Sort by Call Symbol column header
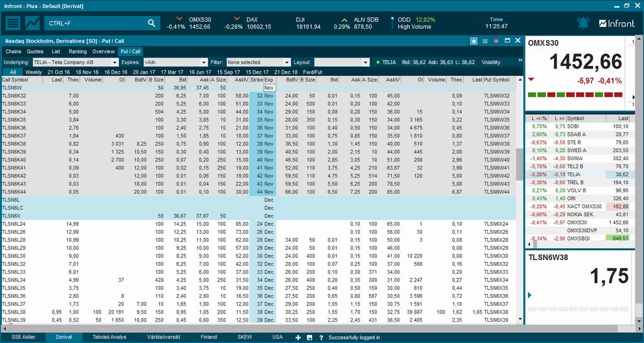 pyautogui.click(x=21, y=80)
